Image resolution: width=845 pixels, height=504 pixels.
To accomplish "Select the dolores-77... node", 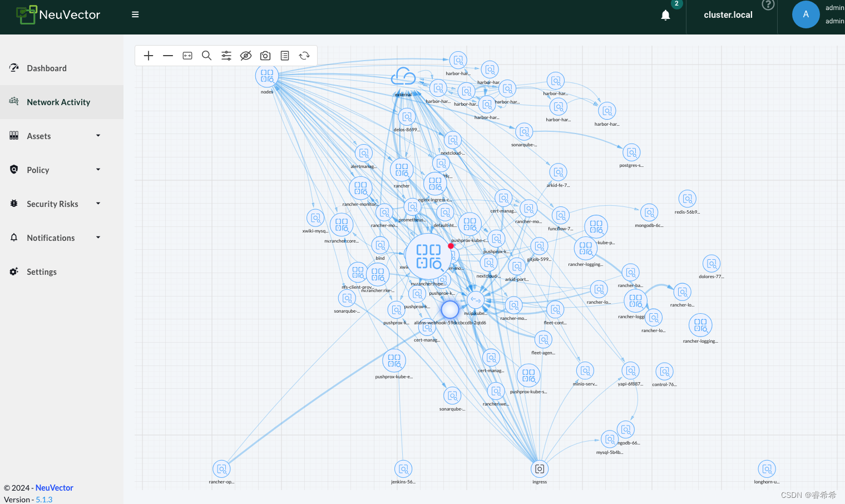I will tap(711, 264).
